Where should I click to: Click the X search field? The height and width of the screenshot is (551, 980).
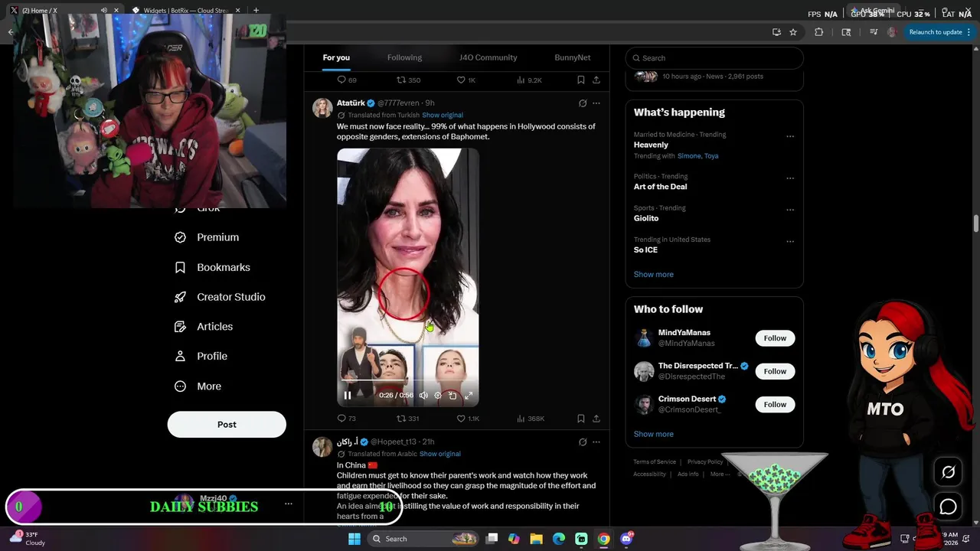(x=714, y=58)
